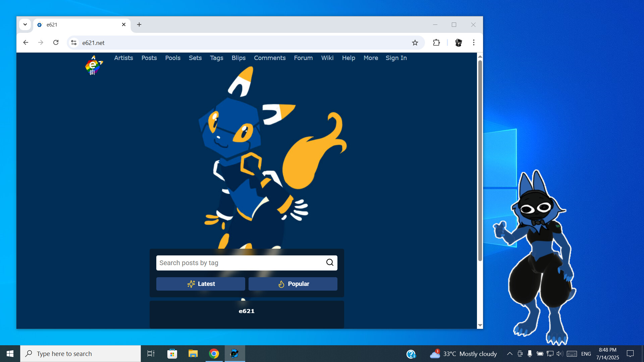Go back with the browser back arrow

(26, 43)
